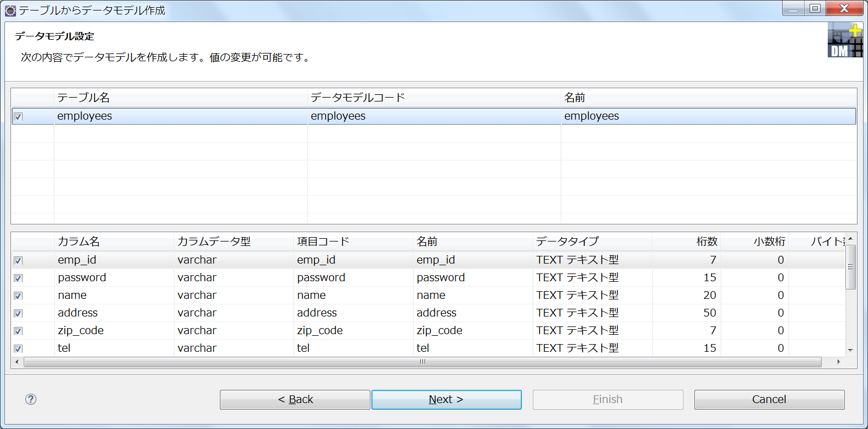Click the title bar application icon
The width and height of the screenshot is (868, 429).
(10, 10)
